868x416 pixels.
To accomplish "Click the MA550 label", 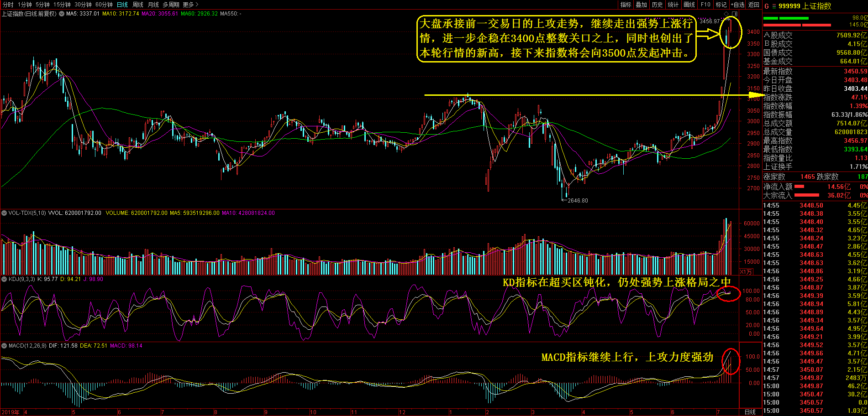I will (x=231, y=14).
